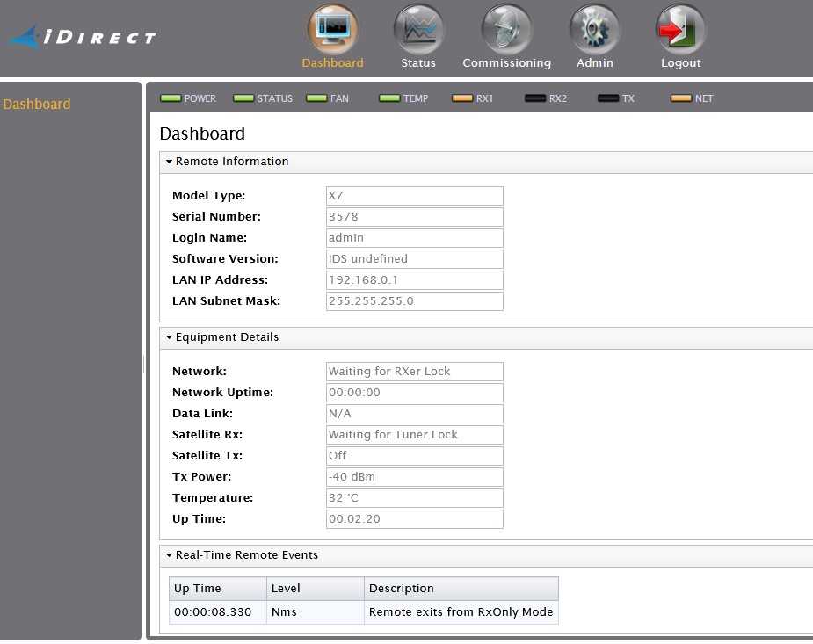Click the RX1 LED indicator
This screenshot has width=813, height=644.
[462, 98]
